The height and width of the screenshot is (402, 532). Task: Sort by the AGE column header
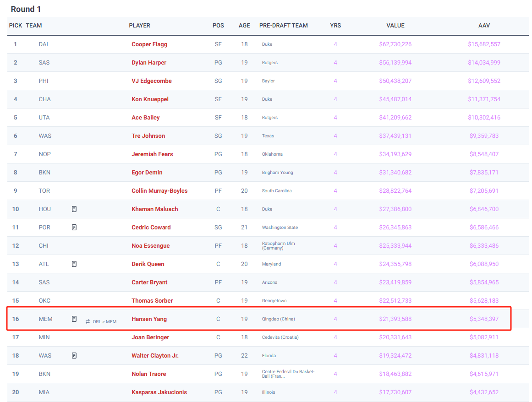[244, 26]
